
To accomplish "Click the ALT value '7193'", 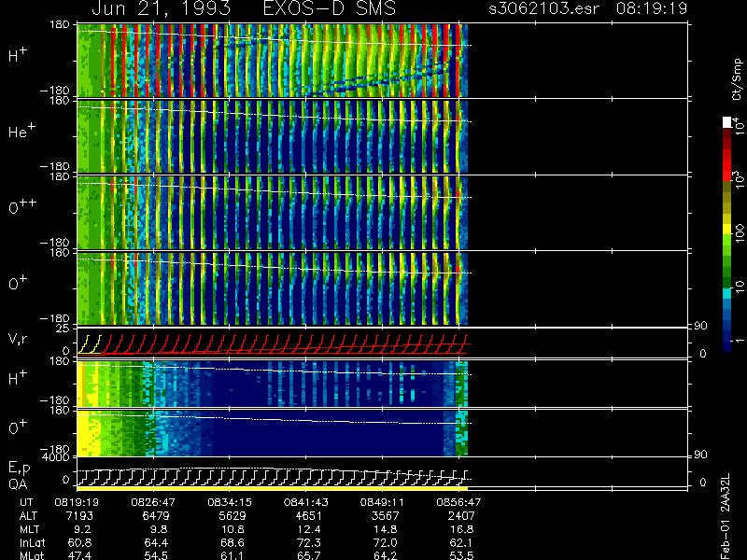I will (x=80, y=516).
